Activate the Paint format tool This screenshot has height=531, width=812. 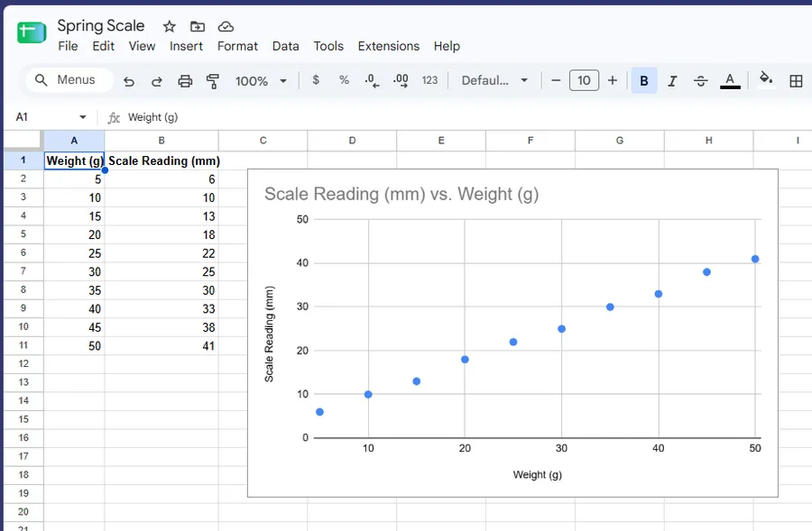pyautogui.click(x=212, y=81)
